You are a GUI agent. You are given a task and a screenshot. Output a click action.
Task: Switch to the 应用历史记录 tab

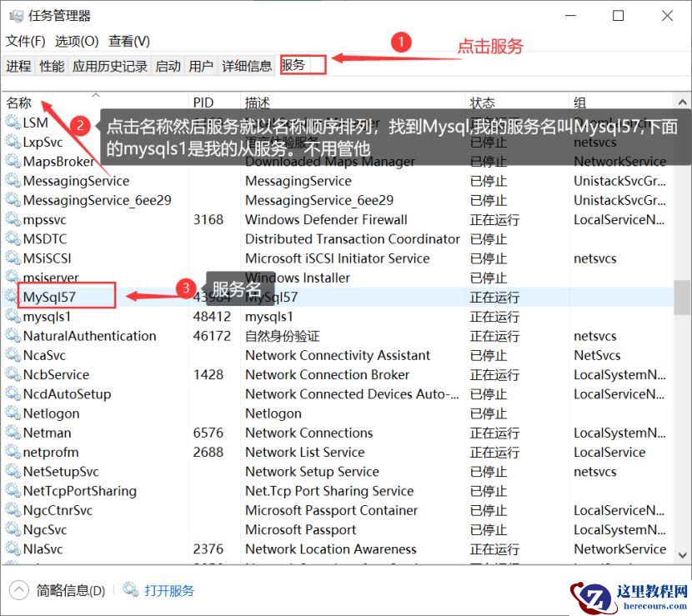point(109,66)
